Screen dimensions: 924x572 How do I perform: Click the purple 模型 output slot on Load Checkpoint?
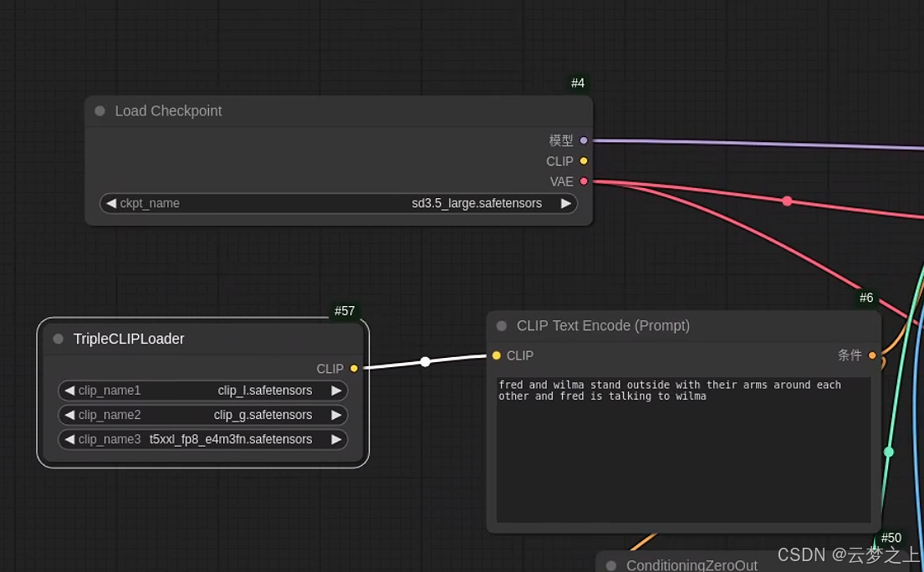pyautogui.click(x=583, y=140)
